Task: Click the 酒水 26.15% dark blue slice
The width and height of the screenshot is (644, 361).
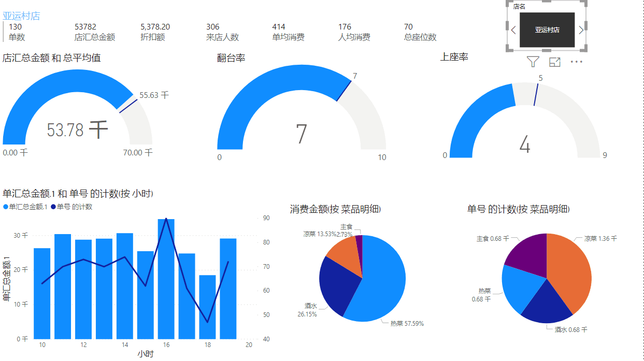Action: [x=337, y=285]
